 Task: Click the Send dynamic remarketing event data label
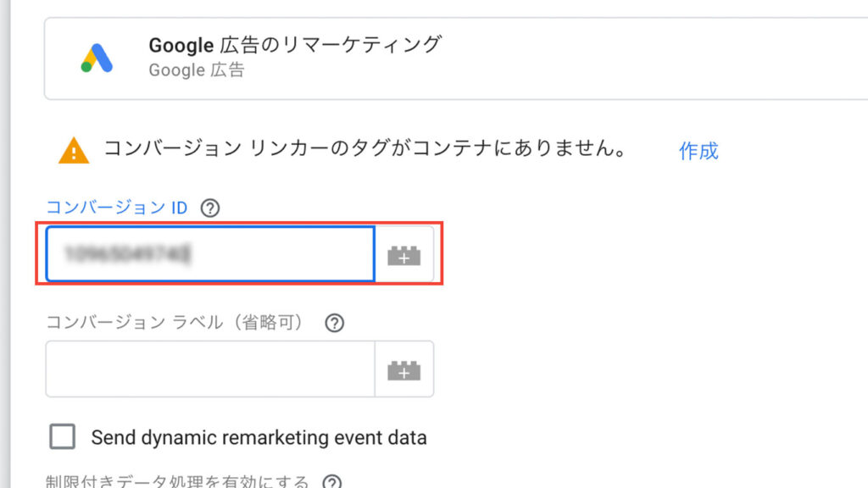point(259,438)
